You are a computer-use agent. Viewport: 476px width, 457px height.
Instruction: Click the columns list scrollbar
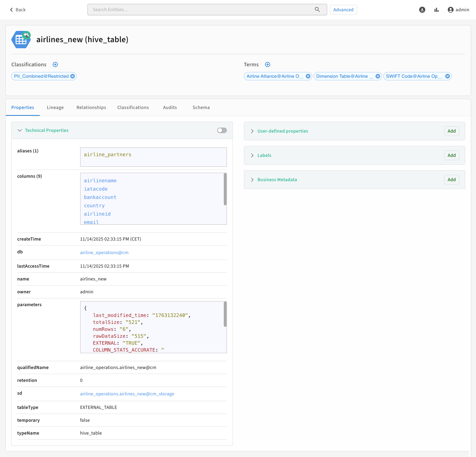225,189
